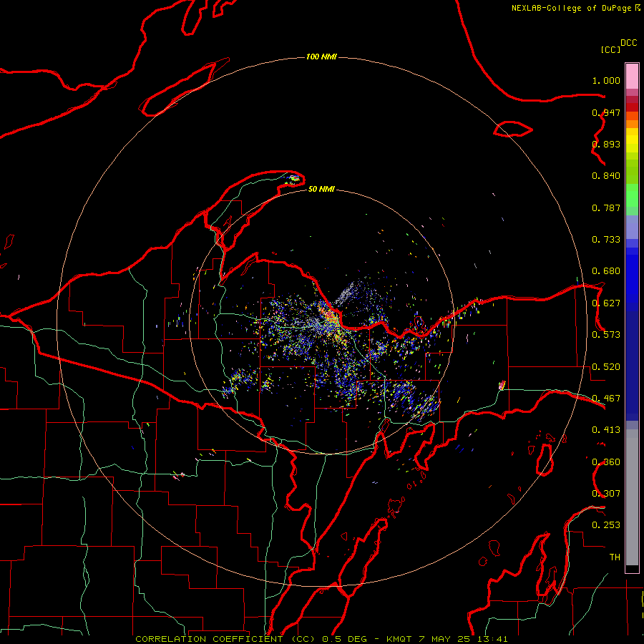Image resolution: width=644 pixels, height=644 pixels.
Task: Click the 0.947 scale value
Action: [606, 112]
